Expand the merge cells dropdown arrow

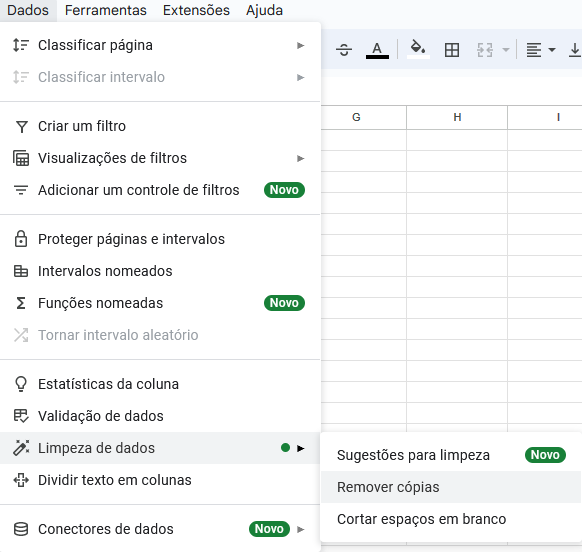point(506,50)
